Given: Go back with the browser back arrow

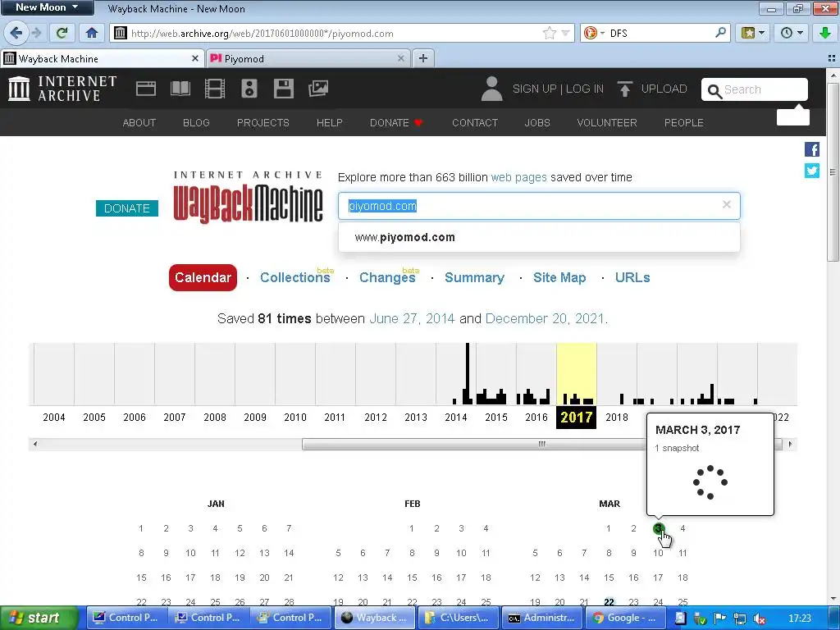Looking at the screenshot, I should pyautogui.click(x=16, y=33).
